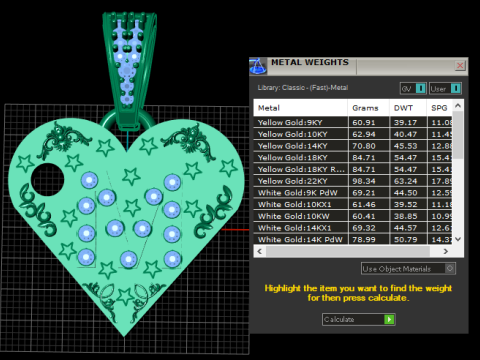Close the Metal Weights panel
480x360 pixels.
click(460, 65)
